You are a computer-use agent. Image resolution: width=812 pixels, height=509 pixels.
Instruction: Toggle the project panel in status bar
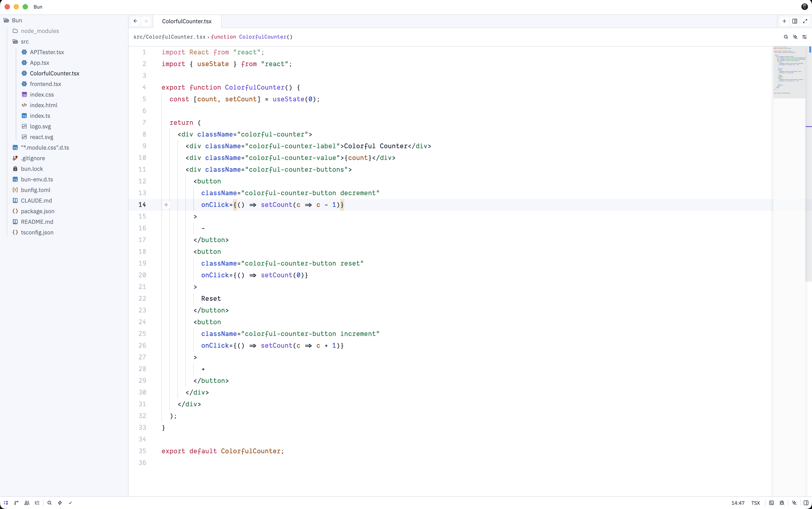click(x=6, y=503)
